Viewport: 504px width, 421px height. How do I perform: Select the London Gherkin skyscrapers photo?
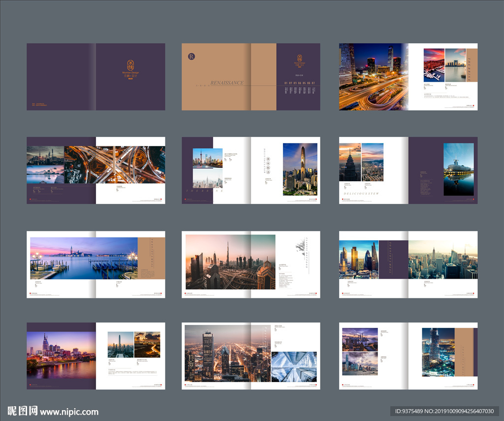coord(359,259)
